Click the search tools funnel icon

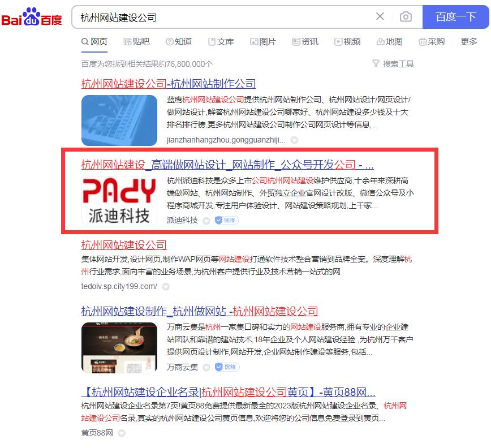376,63
